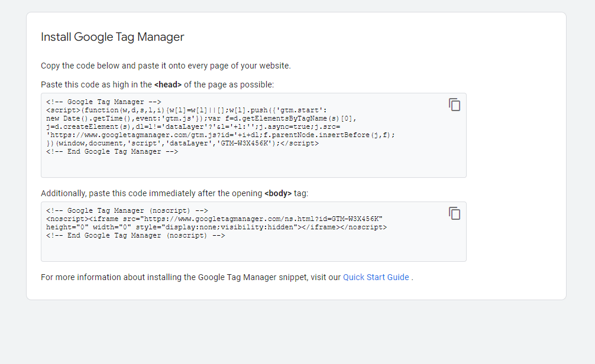Screen dimensions: 595x364
Task: Click the bold '<head>' word in instructions
Action: (168, 84)
